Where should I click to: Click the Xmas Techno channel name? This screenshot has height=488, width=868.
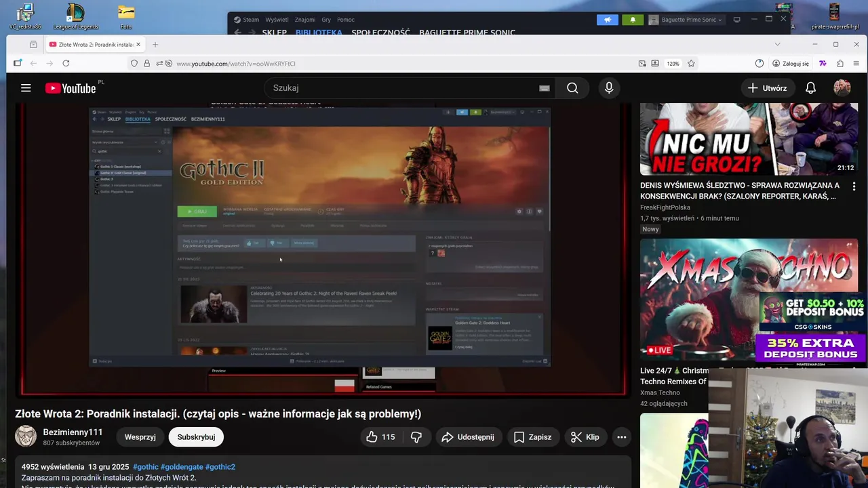point(660,392)
